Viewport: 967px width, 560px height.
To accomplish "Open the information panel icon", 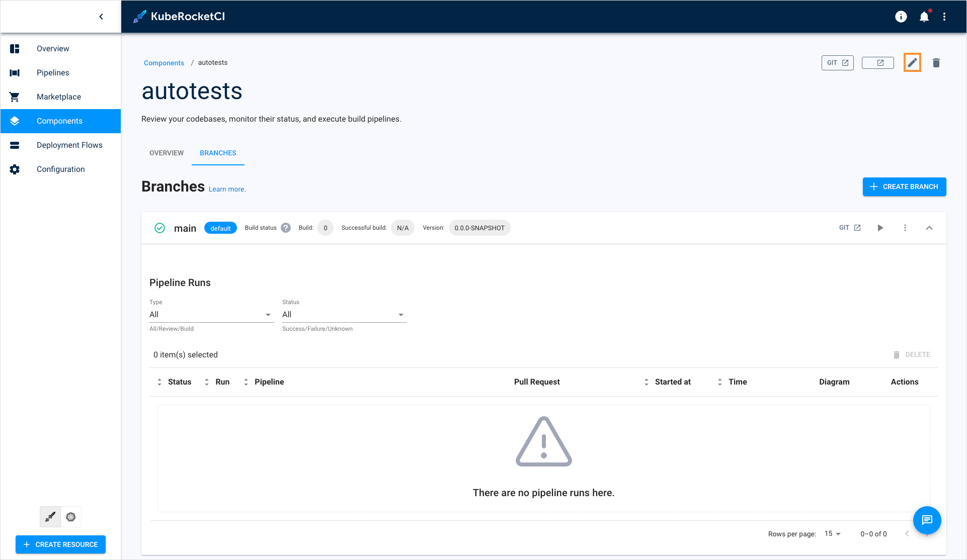I will coord(901,16).
